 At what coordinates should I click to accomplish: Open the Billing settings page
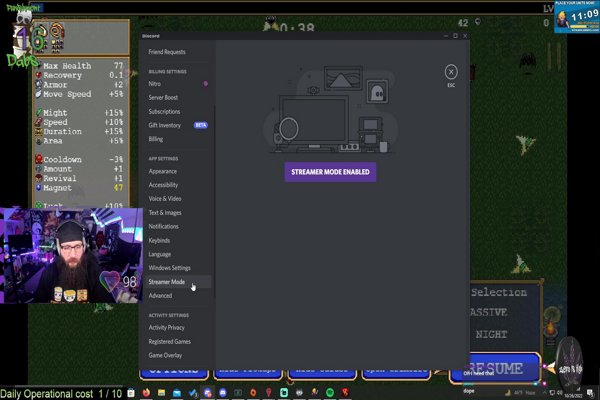tap(155, 139)
